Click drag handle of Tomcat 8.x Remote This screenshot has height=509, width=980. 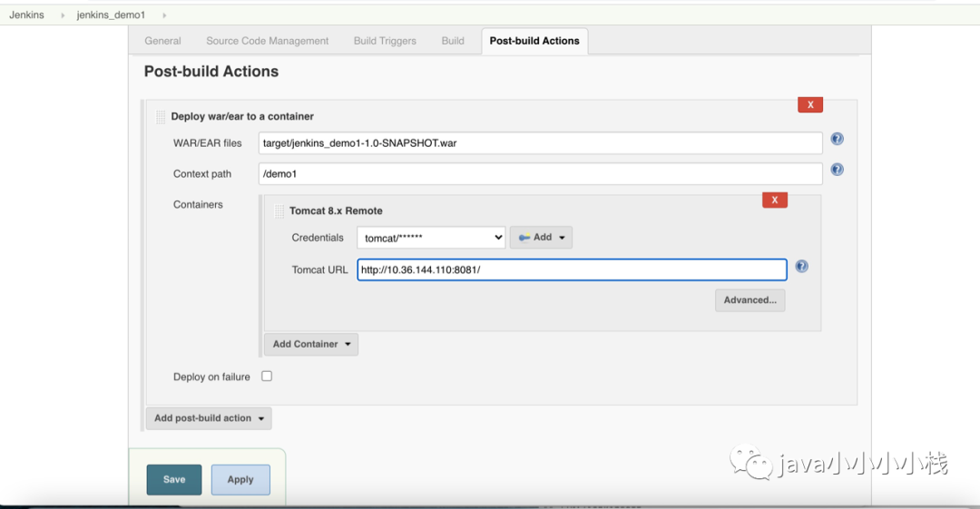(279, 211)
